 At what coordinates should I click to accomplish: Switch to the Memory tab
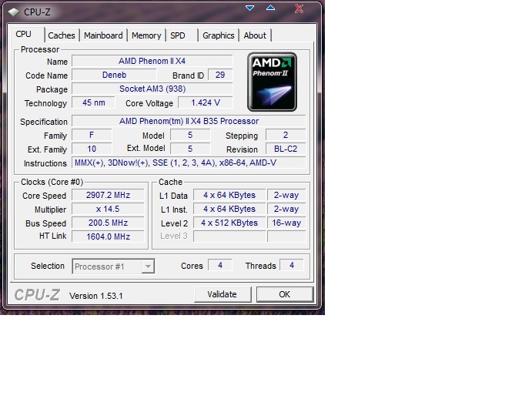pos(146,35)
